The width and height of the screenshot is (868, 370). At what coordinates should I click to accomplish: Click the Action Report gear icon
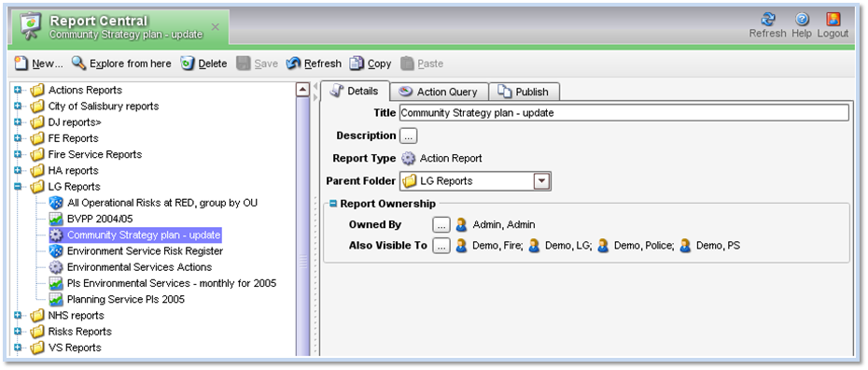point(408,159)
